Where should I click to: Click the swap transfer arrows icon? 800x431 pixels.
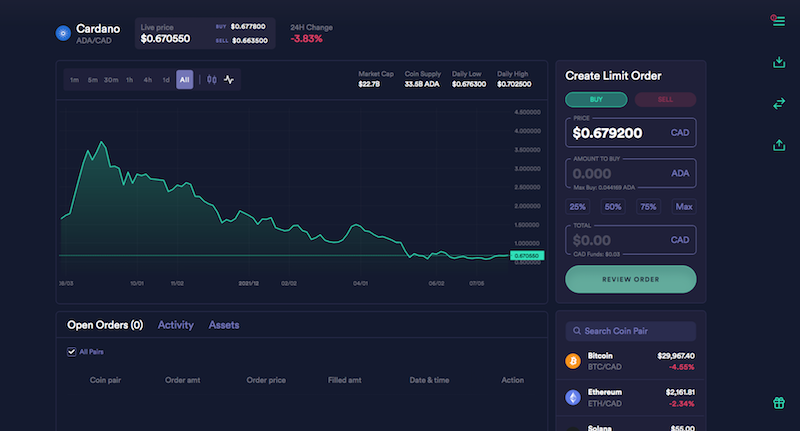point(779,104)
